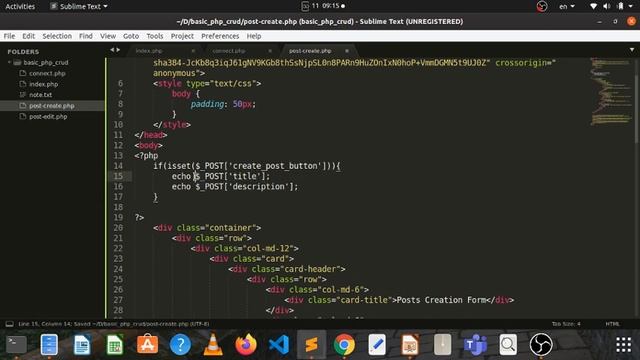Open LibreOffice Impress from the dock
Image resolution: width=640 pixels, height=360 pixels.
coord(410,345)
